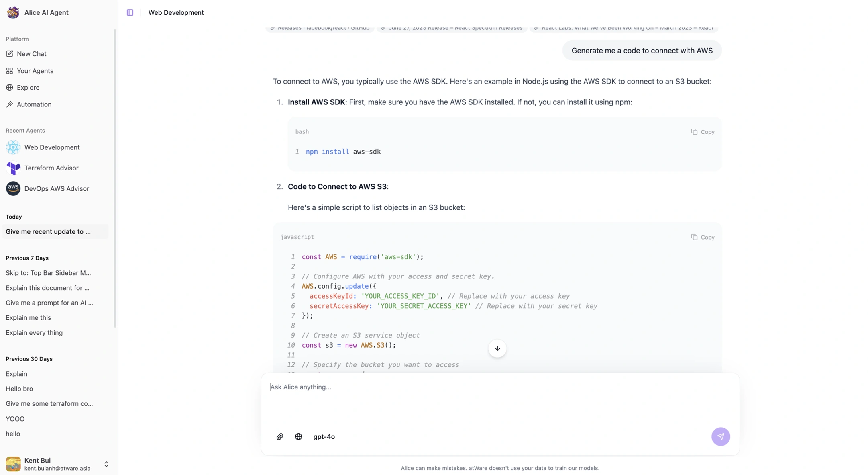The height and width of the screenshot is (475, 868).
Task: Open Your Agents page
Action: tap(35, 71)
